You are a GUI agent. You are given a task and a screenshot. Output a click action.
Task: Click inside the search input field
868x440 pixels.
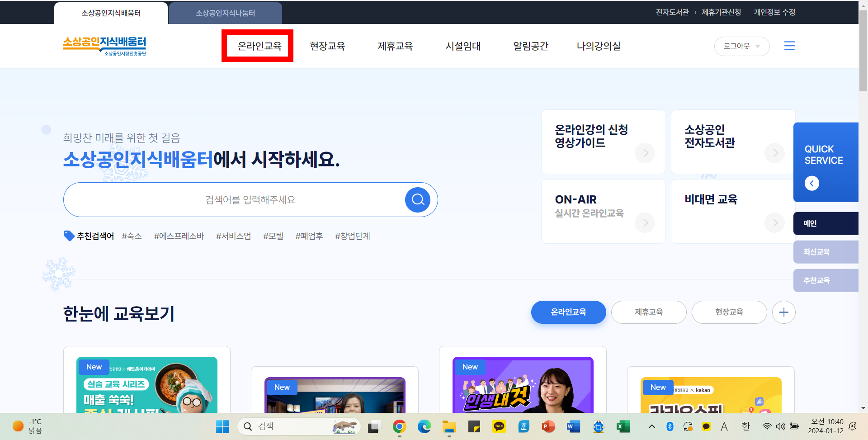249,199
